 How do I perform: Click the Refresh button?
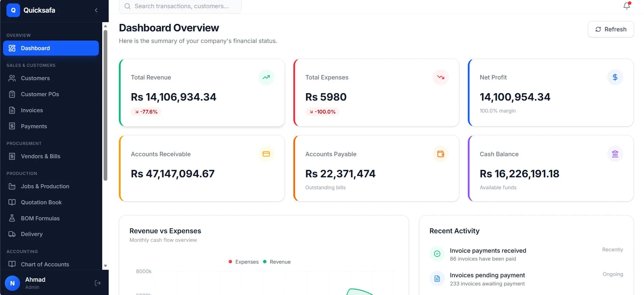tap(611, 29)
